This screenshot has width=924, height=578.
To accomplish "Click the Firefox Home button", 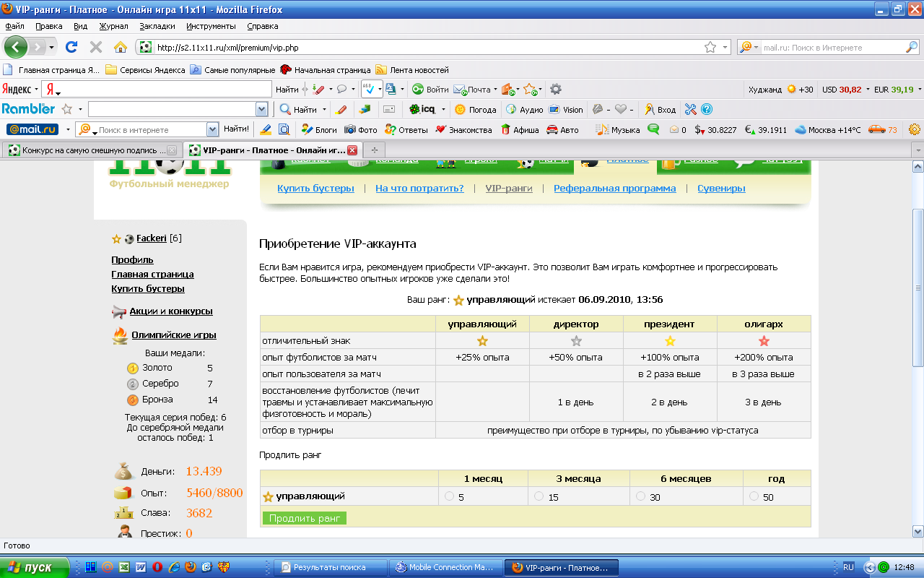I will 120,47.
